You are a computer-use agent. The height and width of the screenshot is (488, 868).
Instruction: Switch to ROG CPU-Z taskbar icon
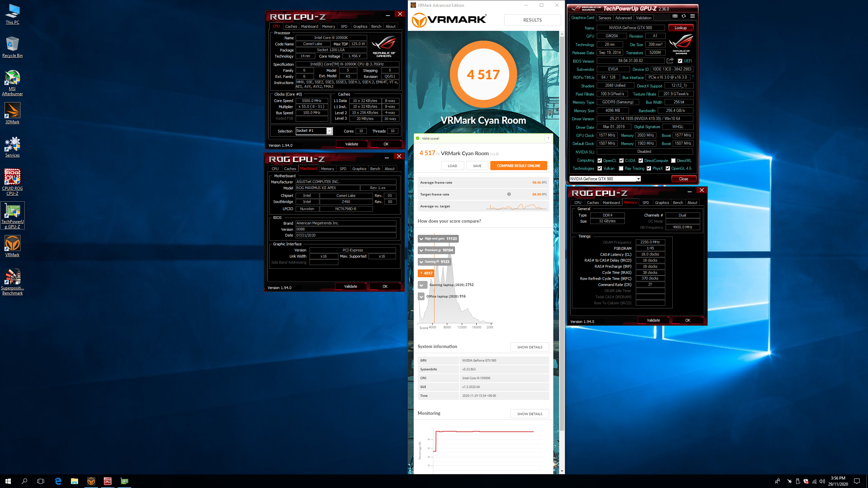pos(107,481)
